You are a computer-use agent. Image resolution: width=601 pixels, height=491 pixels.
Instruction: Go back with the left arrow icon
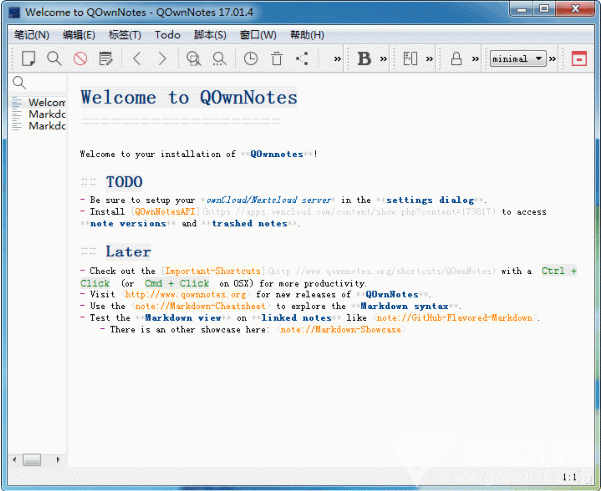[138, 59]
